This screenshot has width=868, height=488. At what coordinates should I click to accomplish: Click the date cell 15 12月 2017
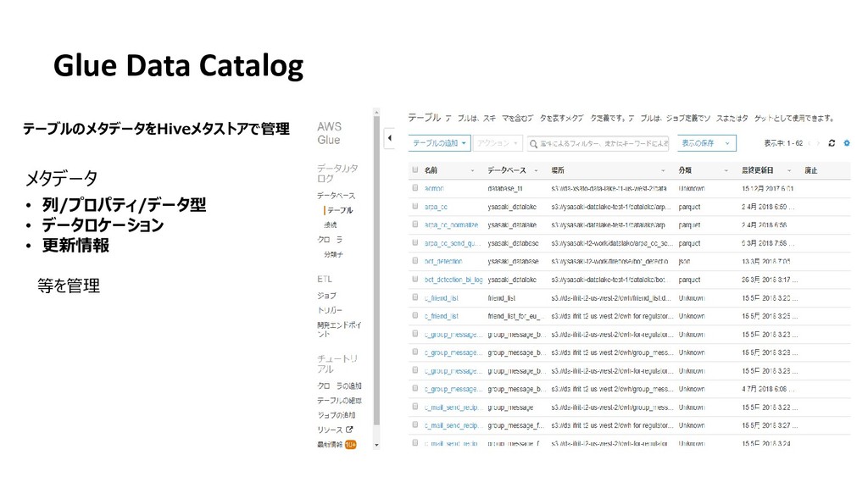768,189
